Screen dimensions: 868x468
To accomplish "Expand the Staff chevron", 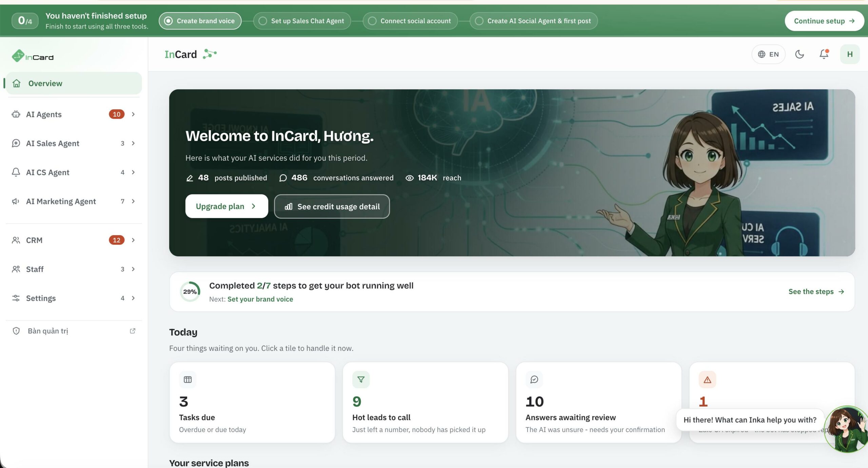I will click(x=133, y=269).
